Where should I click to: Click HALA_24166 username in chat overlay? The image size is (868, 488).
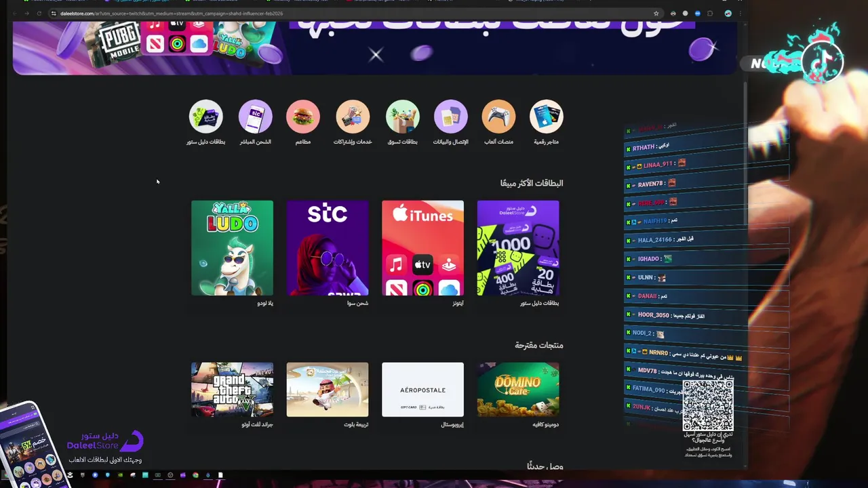point(654,240)
